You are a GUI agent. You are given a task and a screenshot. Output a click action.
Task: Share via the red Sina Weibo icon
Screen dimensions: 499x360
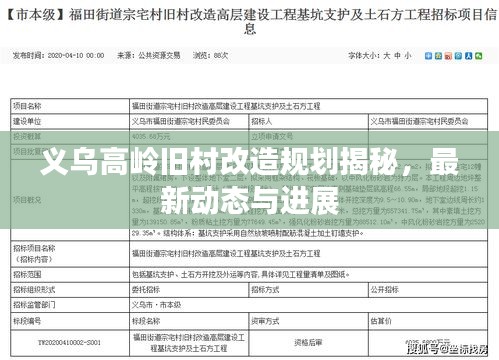(x=448, y=56)
